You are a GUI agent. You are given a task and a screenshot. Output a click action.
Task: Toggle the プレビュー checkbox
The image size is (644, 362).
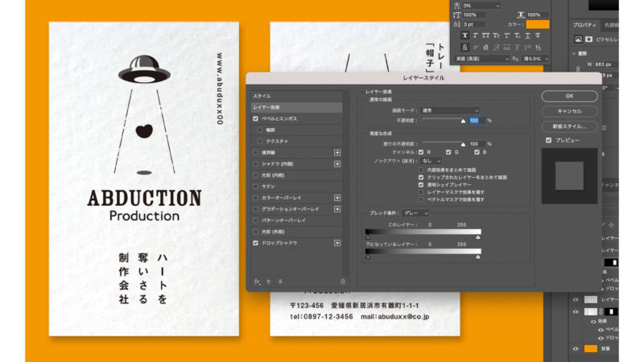pyautogui.click(x=549, y=140)
